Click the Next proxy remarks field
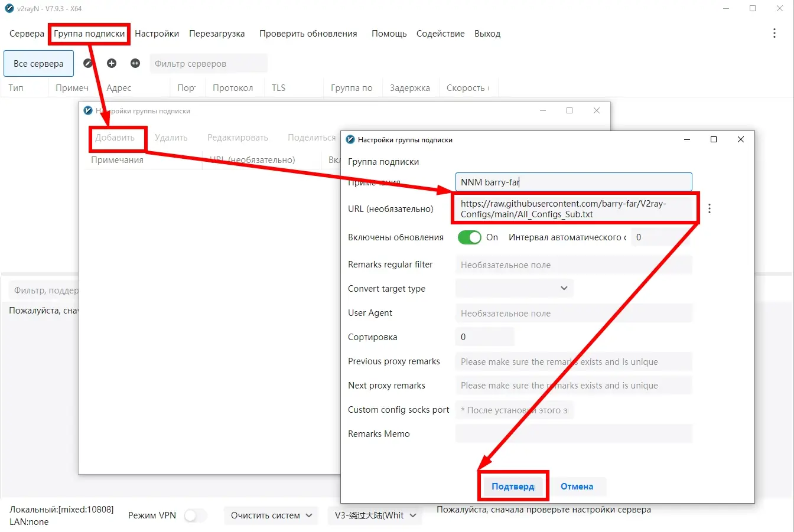 coord(574,386)
